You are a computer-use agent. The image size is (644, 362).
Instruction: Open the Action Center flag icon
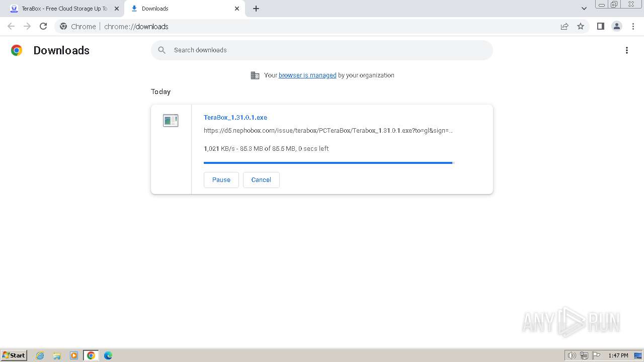coord(596,355)
